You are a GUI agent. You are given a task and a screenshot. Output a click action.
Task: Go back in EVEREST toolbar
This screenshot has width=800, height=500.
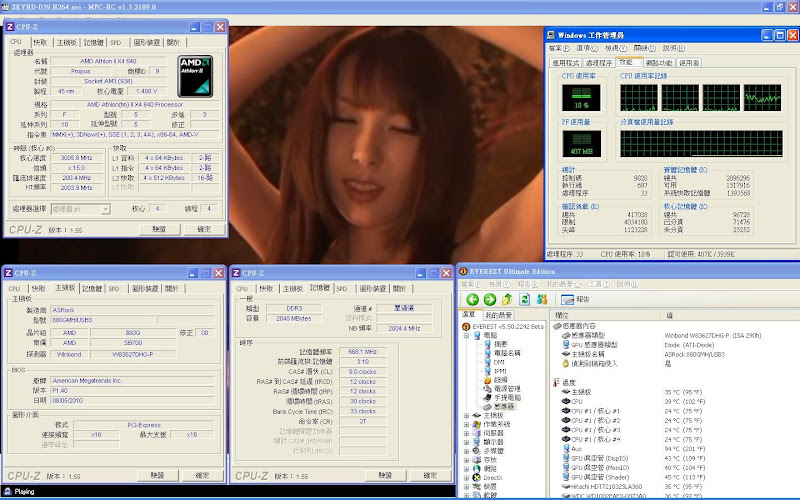coord(472,299)
